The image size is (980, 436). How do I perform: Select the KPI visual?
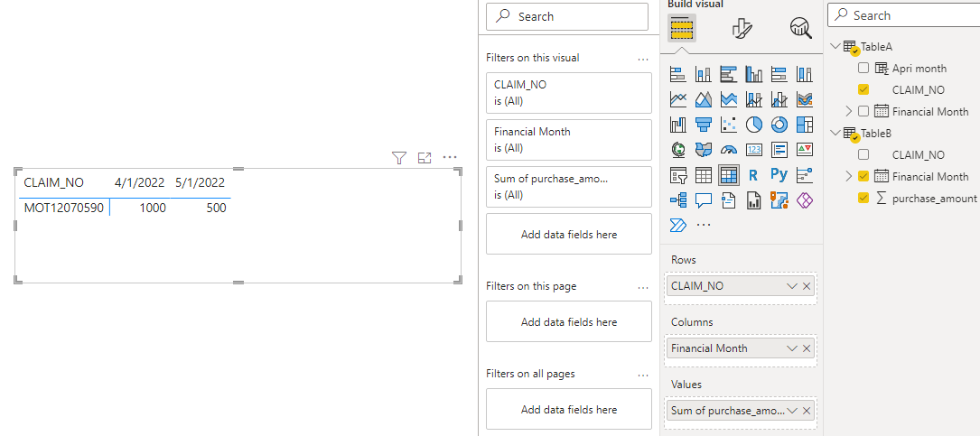coord(805,150)
